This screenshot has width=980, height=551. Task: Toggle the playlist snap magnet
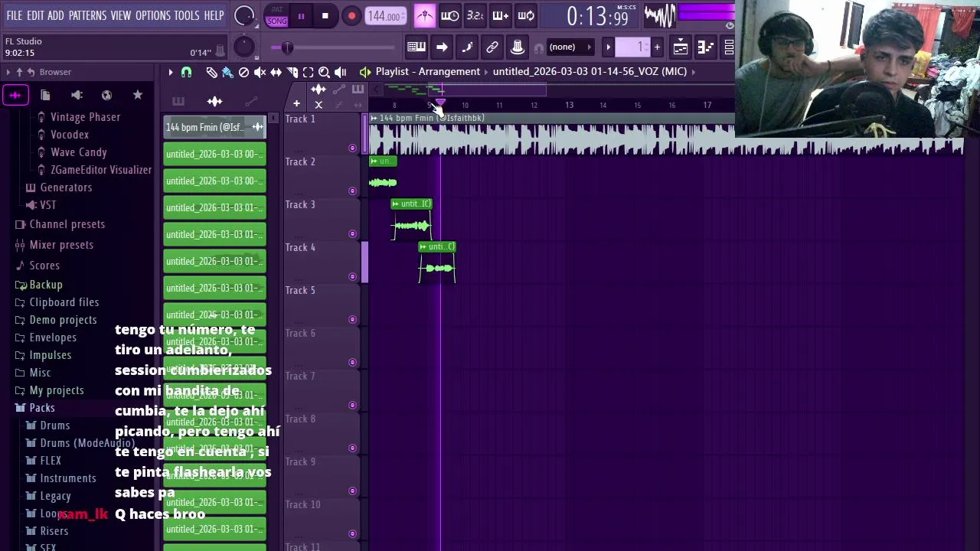pos(186,72)
